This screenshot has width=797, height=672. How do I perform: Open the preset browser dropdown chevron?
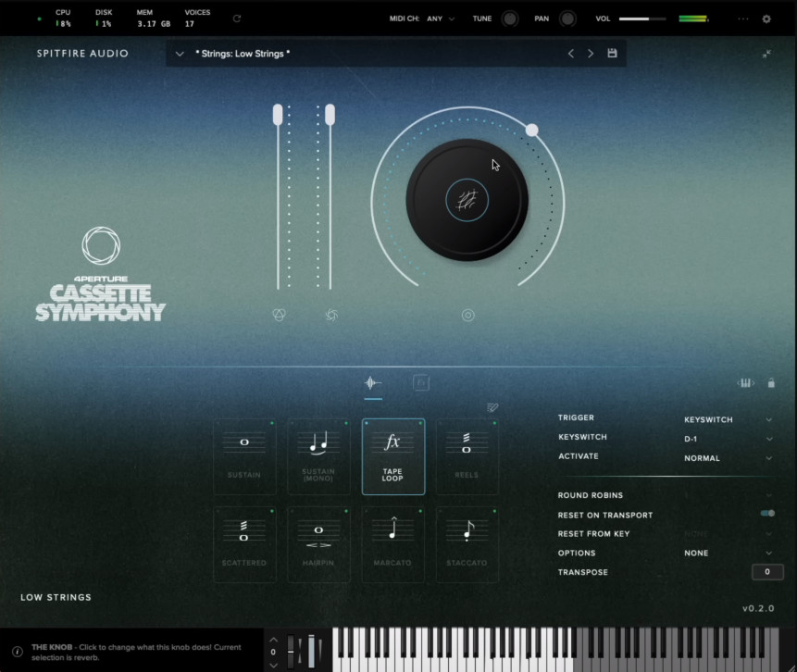180,54
